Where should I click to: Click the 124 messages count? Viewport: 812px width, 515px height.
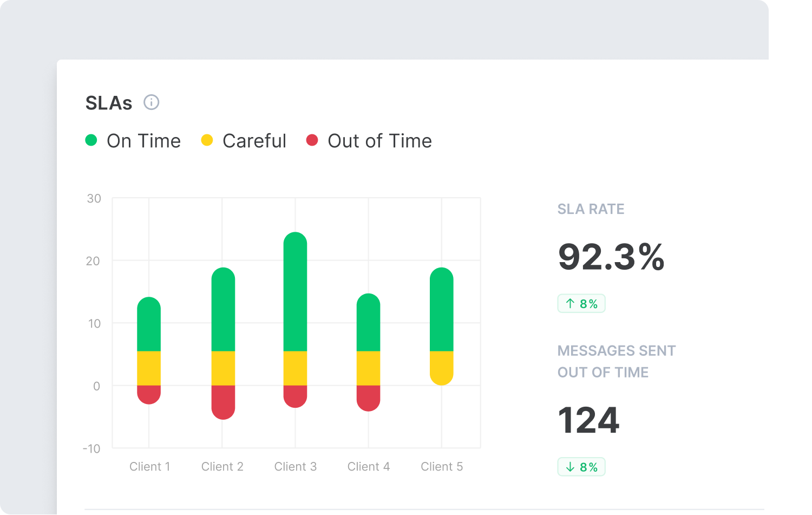(x=588, y=419)
